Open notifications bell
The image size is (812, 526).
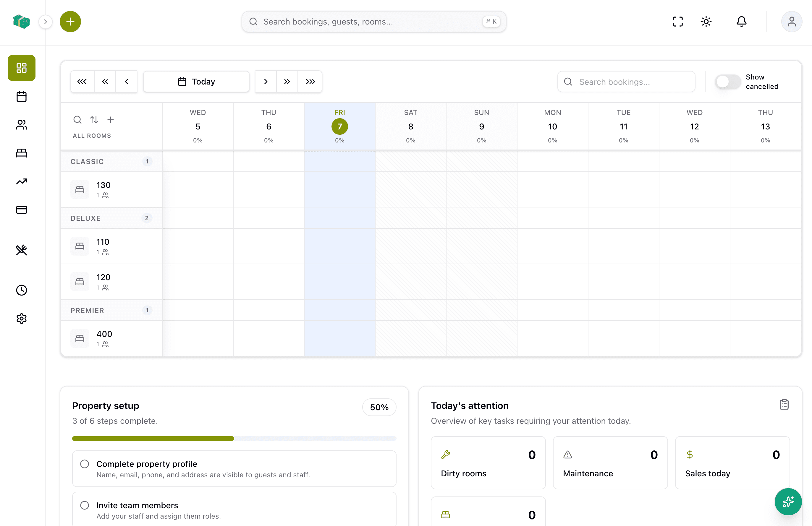(741, 22)
